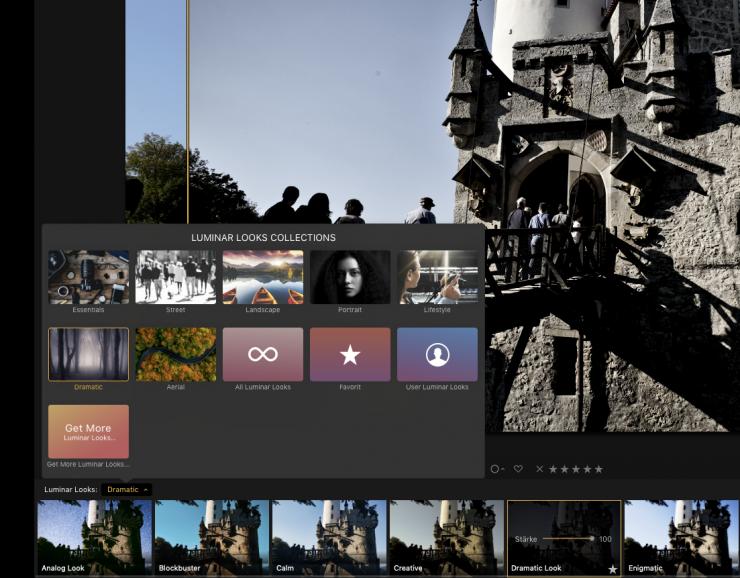Viewport: 740px width, 578px height.
Task: Show All Luminar Looks infinity tile
Action: click(263, 354)
